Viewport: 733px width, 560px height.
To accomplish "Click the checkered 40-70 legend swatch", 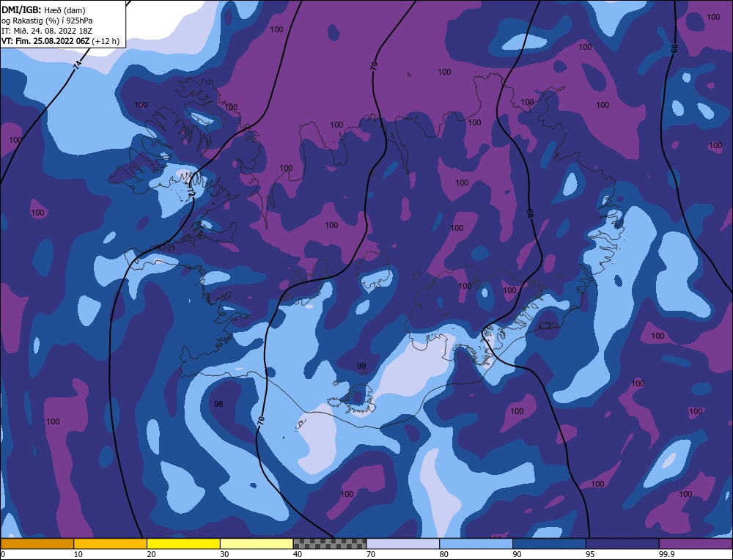I will [x=330, y=544].
